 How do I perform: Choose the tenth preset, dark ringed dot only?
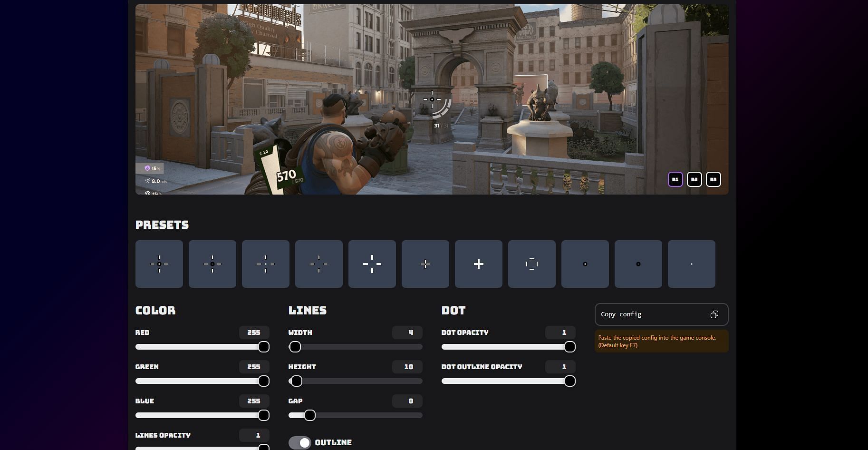click(638, 264)
